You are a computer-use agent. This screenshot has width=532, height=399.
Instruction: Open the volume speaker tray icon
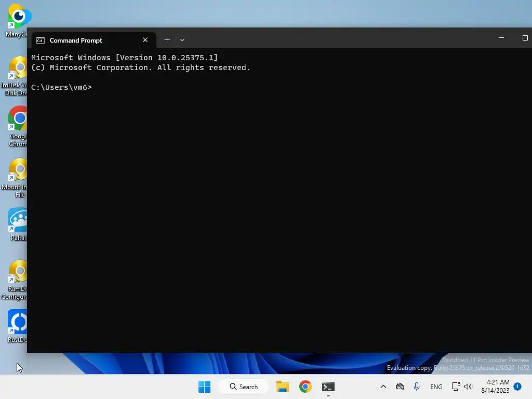[x=468, y=387]
